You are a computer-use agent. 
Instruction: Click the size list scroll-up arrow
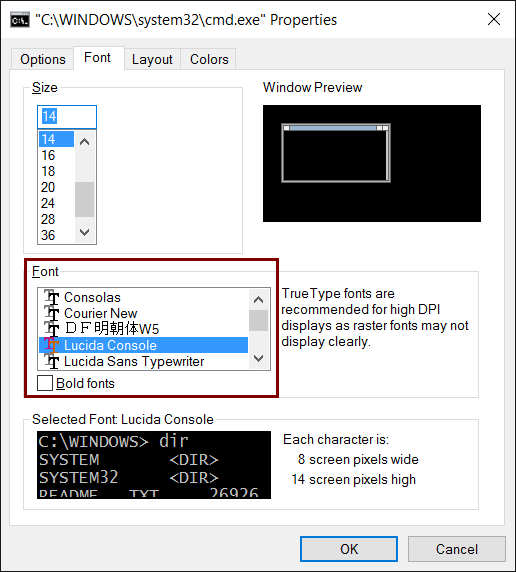click(x=85, y=142)
